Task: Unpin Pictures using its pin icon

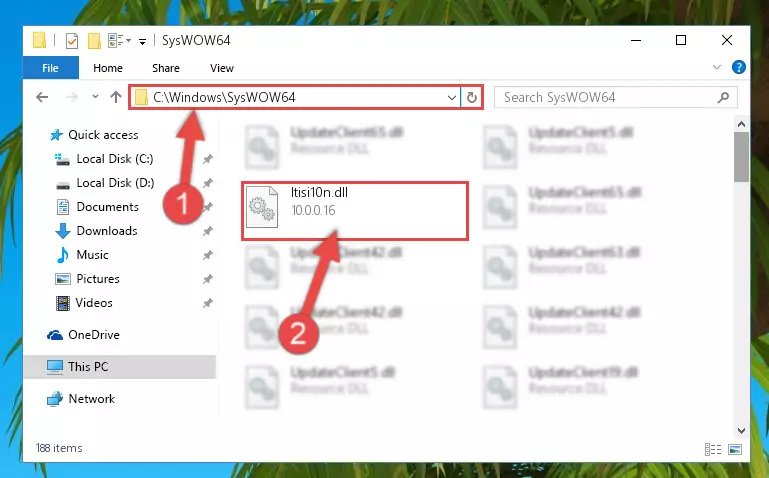Action: click(x=208, y=279)
